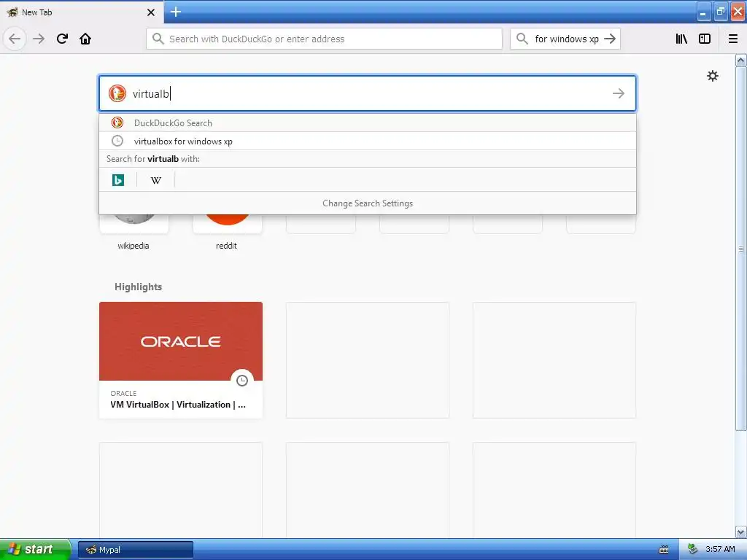Go forward using the forward arrow button
This screenshot has width=747, height=560.
[x=39, y=39]
